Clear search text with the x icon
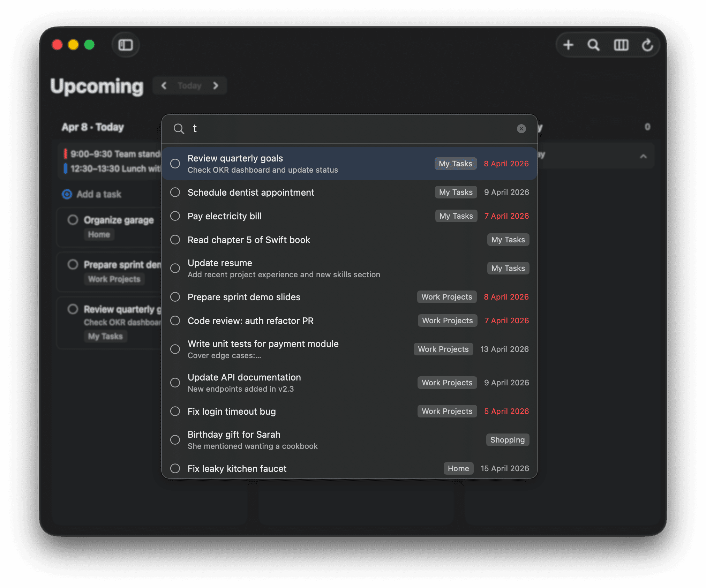Viewport: 706px width, 588px height. (521, 129)
